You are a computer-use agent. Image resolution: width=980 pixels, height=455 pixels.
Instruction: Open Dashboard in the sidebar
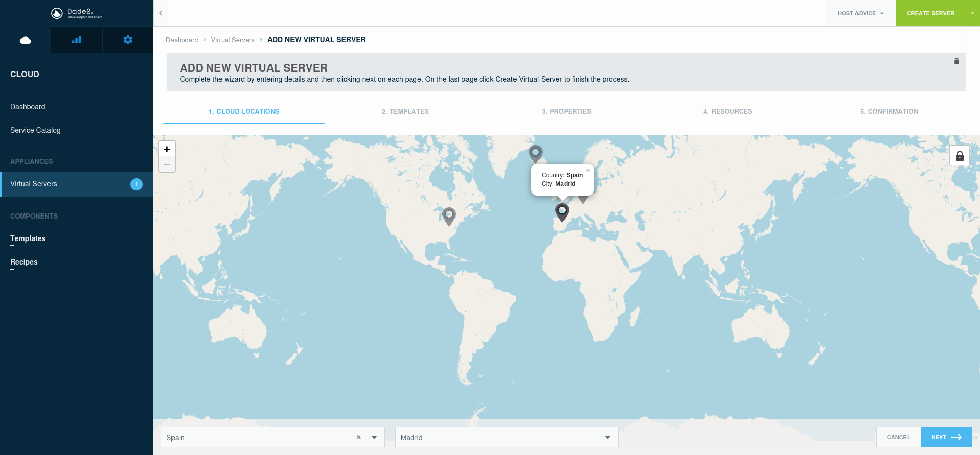(x=28, y=107)
